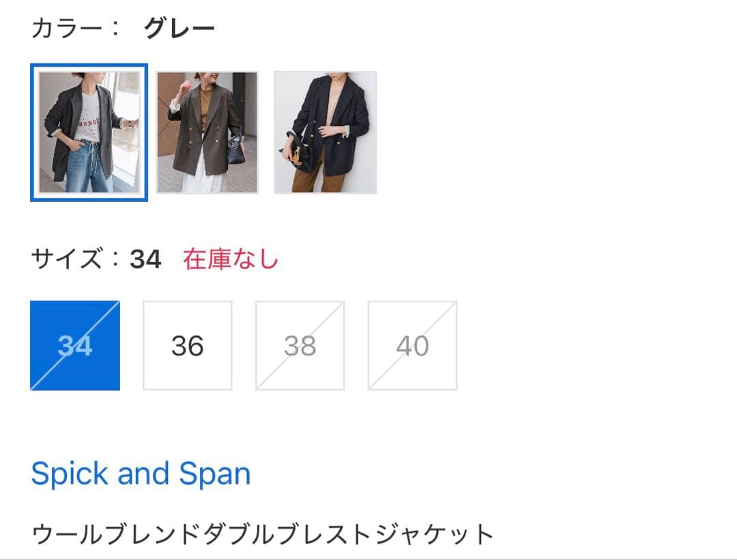
Task: Click the 在庫なし availability label
Action: [229, 258]
